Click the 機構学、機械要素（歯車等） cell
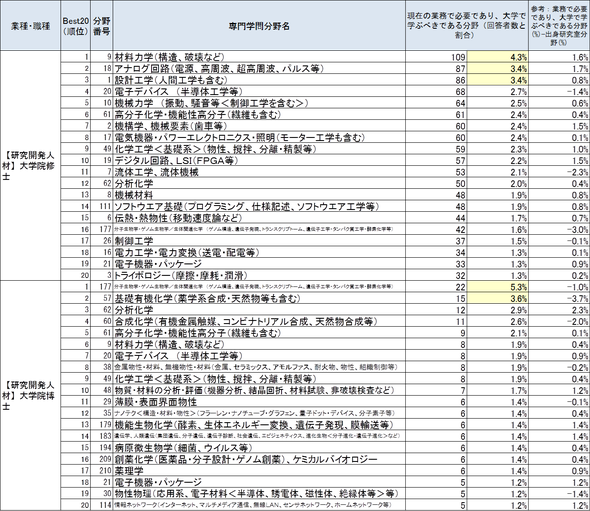 [x=259, y=126]
